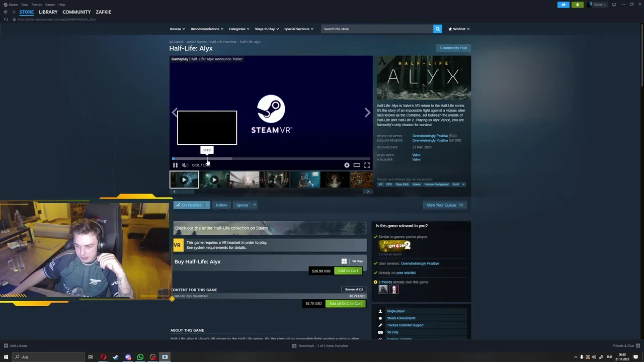Open the Help menu
Image resolution: width=644 pixels, height=362 pixels.
coord(61,5)
